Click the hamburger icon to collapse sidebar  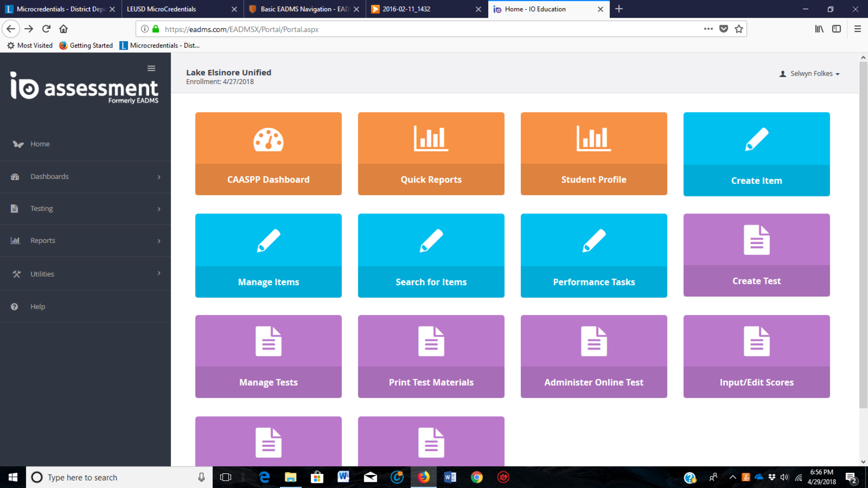point(151,68)
